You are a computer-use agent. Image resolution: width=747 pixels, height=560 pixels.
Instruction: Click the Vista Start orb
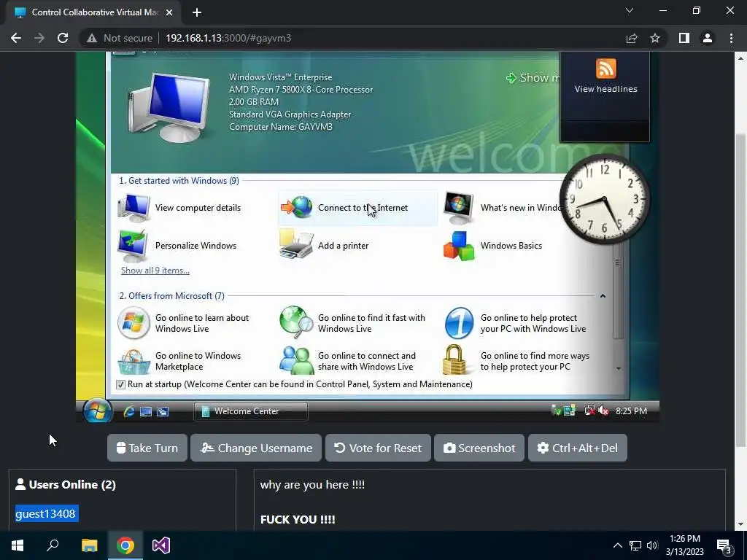point(98,411)
